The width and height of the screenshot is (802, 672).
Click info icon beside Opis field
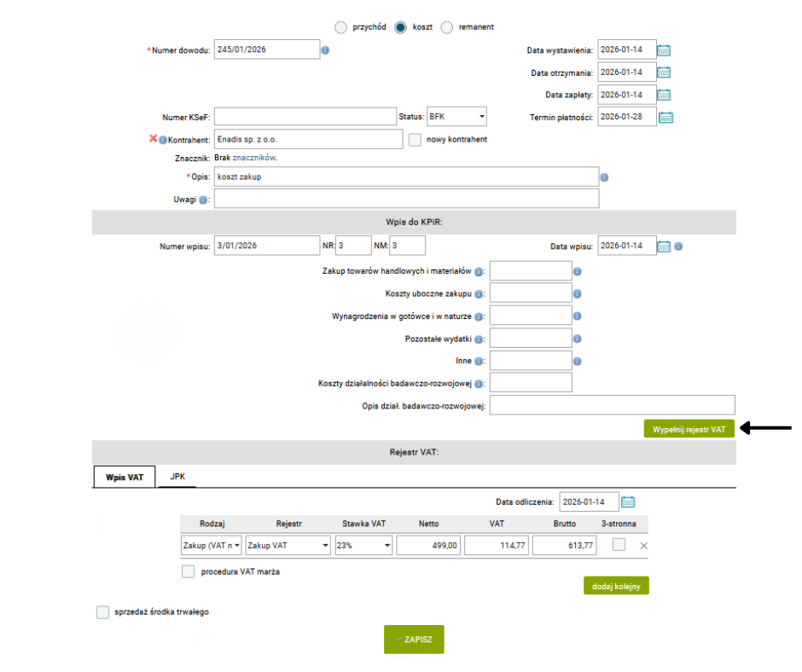[604, 177]
